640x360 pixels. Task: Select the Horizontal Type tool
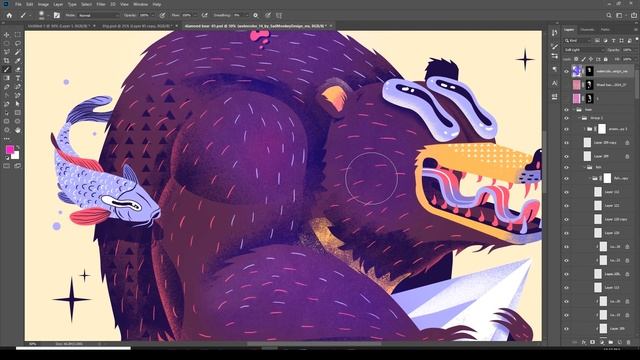[18, 78]
